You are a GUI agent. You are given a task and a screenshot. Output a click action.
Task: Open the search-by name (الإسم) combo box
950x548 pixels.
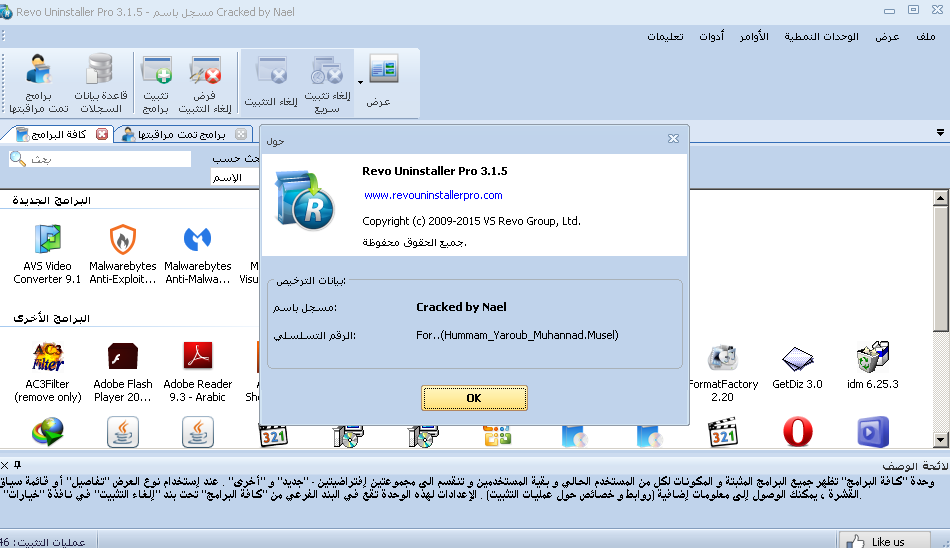click(x=235, y=177)
